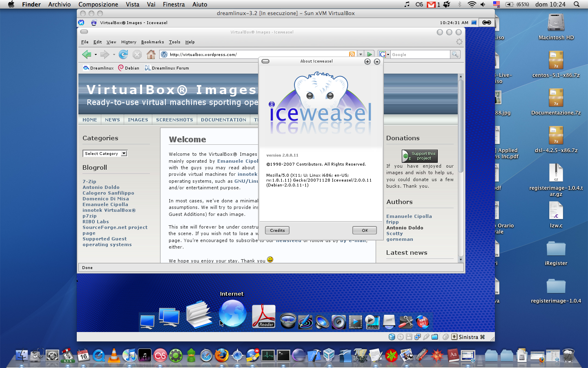The image size is (588, 368).
Task: Go to the home page icon
Action: pyautogui.click(x=151, y=54)
